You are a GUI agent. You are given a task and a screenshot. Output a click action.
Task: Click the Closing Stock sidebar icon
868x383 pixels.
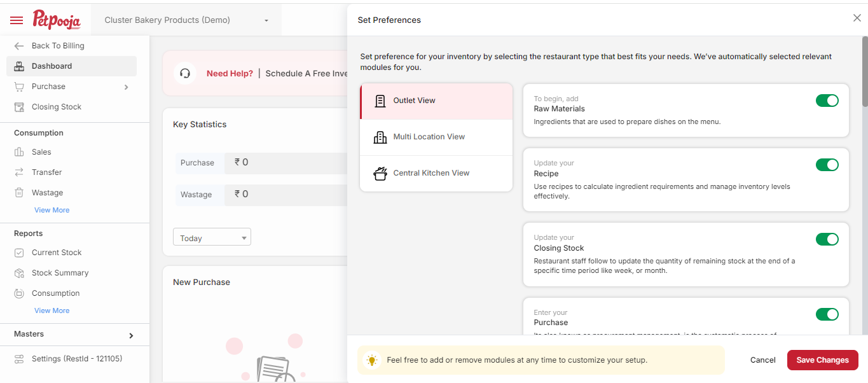tap(19, 107)
